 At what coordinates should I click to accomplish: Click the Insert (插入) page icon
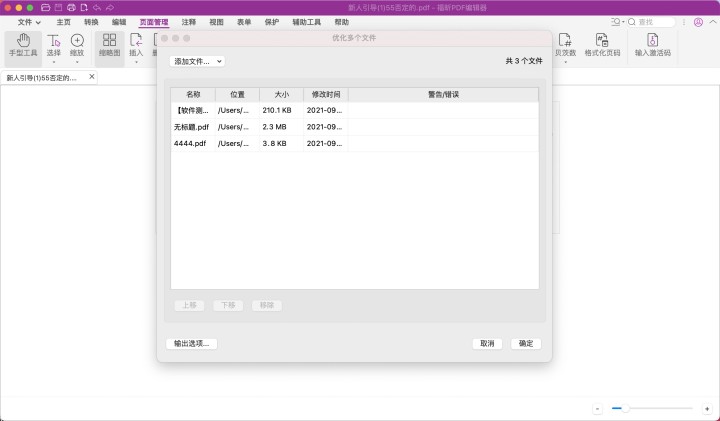136,41
